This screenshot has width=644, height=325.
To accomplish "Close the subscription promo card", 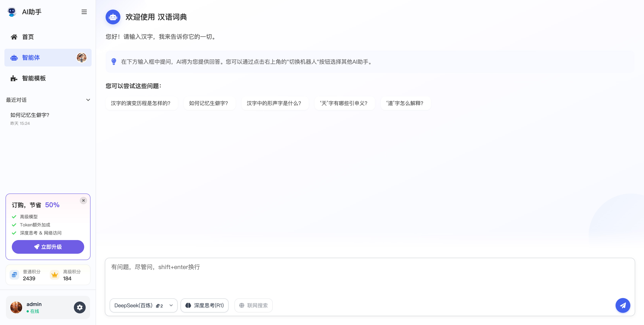I will pyautogui.click(x=83, y=201).
